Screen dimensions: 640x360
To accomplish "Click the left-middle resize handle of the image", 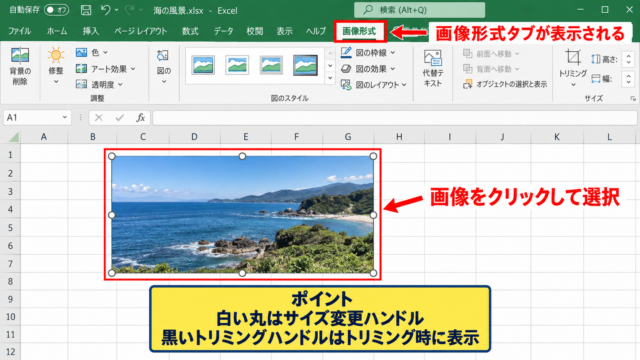I will coord(112,215).
